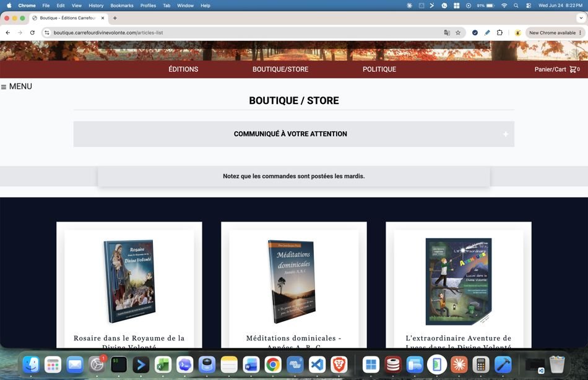588x380 pixels.
Task: Select the POLITIQUE navigation item
Action: [379, 69]
